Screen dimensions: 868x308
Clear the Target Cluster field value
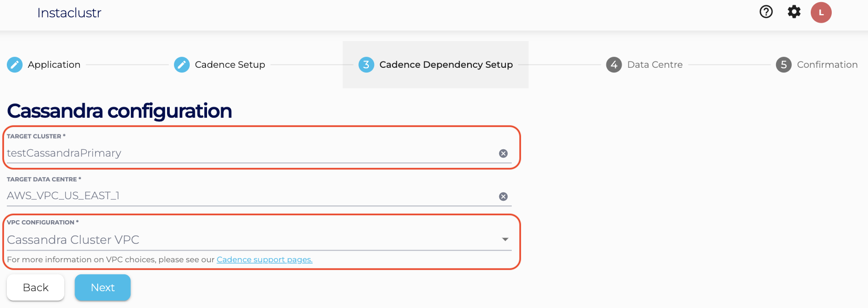pos(503,153)
